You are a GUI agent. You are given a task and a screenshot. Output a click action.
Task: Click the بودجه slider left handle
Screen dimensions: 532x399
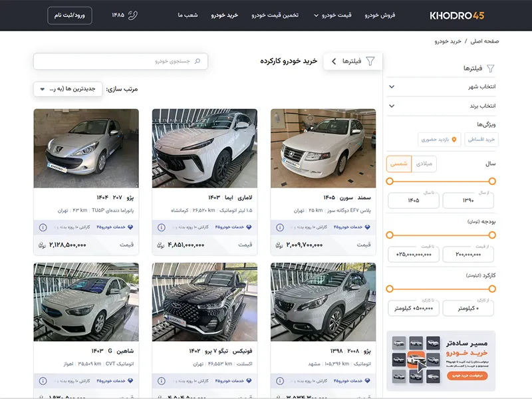coord(390,235)
